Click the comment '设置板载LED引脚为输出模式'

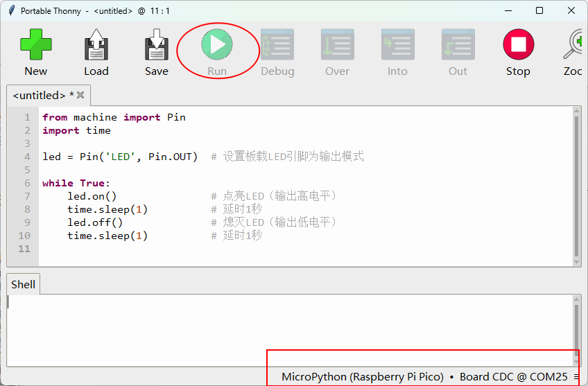coord(293,157)
